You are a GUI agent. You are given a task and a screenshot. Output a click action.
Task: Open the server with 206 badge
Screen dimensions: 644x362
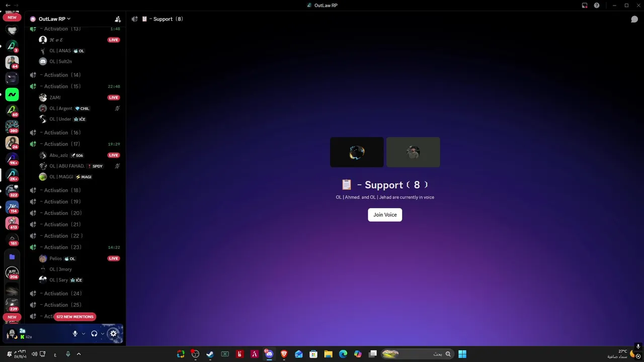click(x=12, y=273)
